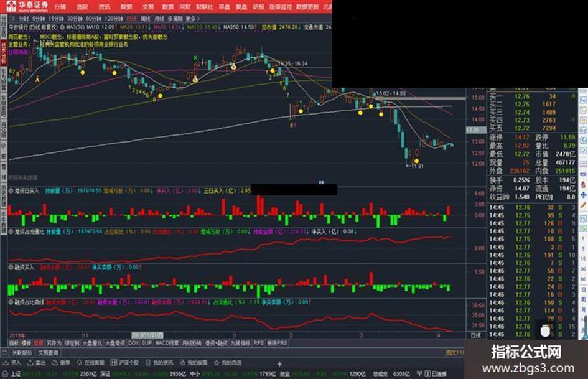Click the 日线 label at chart corner

pyautogui.click(x=475, y=335)
